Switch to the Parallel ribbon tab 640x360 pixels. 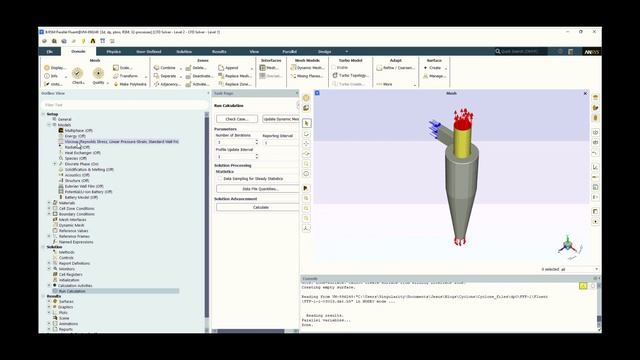coord(289,52)
